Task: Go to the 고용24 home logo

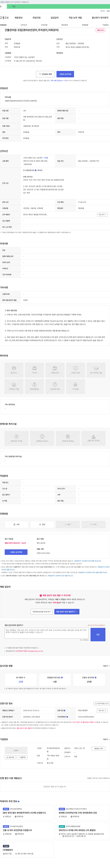Action: pyautogui.click(x=4, y=17)
